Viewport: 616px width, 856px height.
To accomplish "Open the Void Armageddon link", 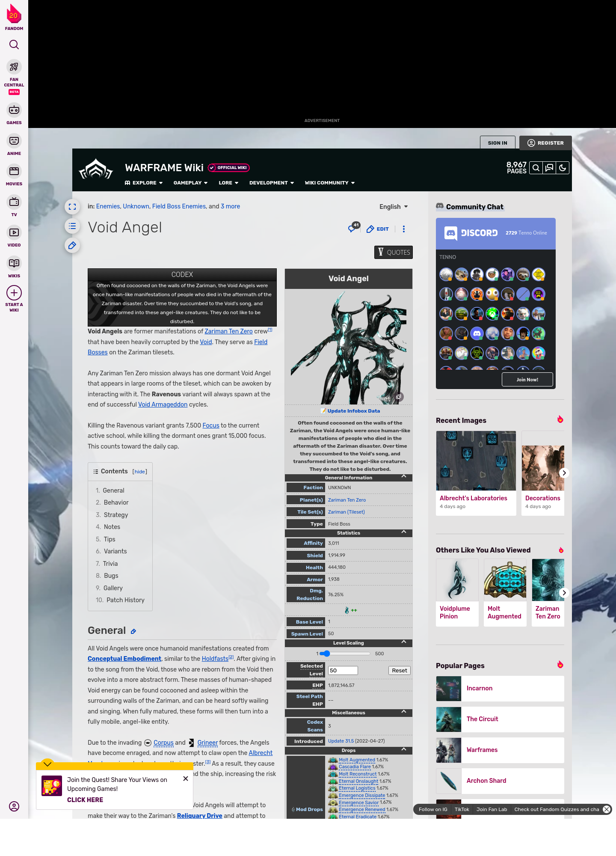I will tap(163, 404).
